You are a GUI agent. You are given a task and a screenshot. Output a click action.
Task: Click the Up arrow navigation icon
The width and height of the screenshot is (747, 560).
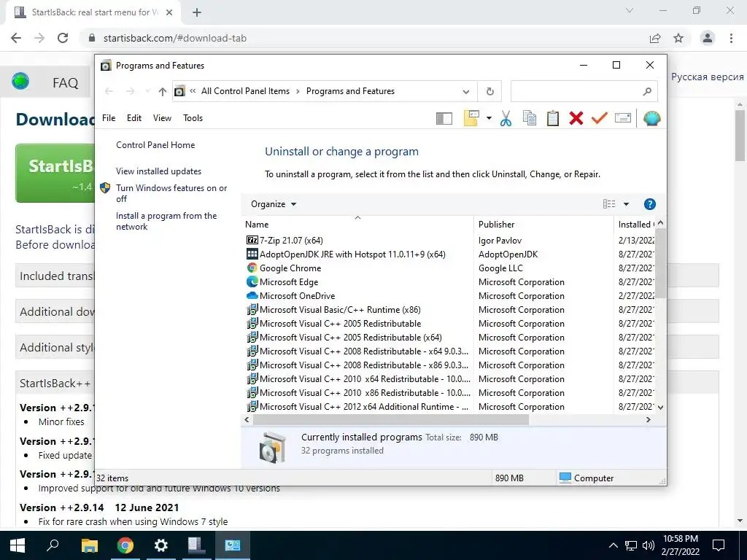(163, 91)
